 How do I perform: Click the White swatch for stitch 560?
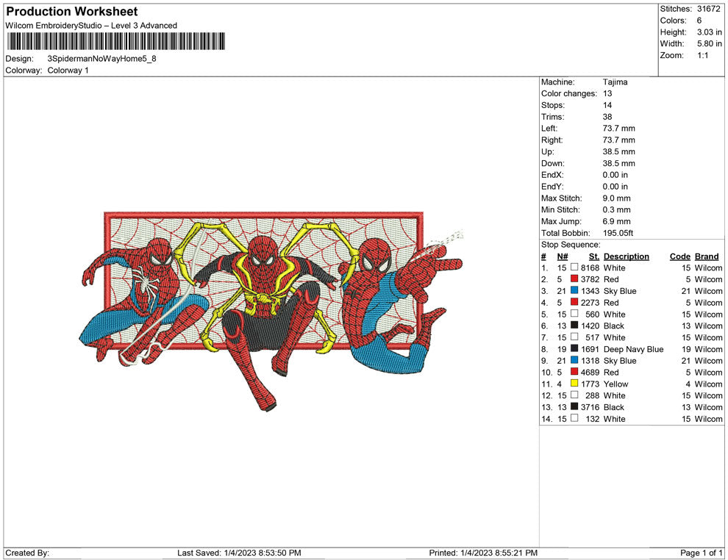[574, 314]
